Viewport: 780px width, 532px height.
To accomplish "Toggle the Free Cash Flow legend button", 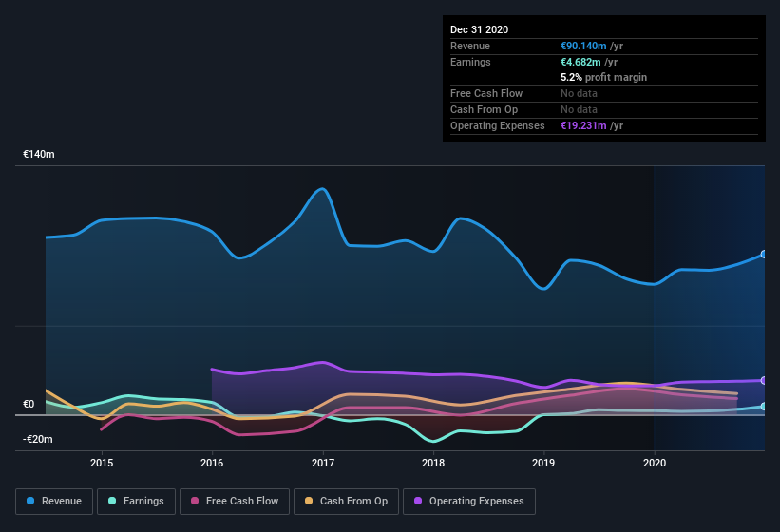I will (x=235, y=502).
